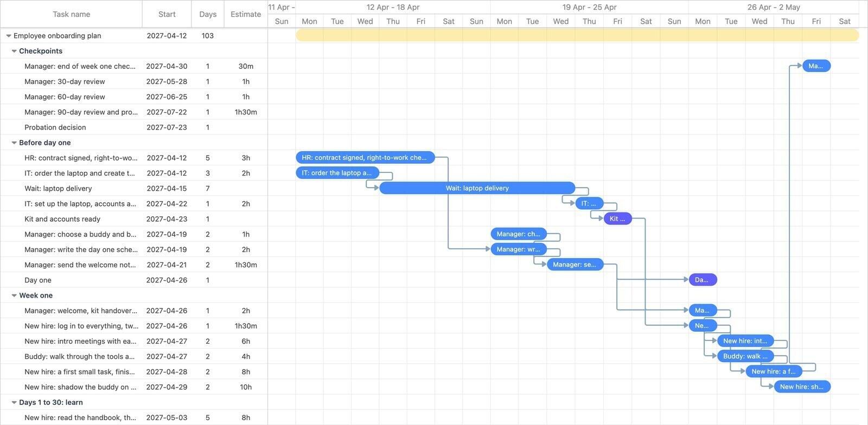Select the Buddy: walk through Gantt bar

pos(745,356)
